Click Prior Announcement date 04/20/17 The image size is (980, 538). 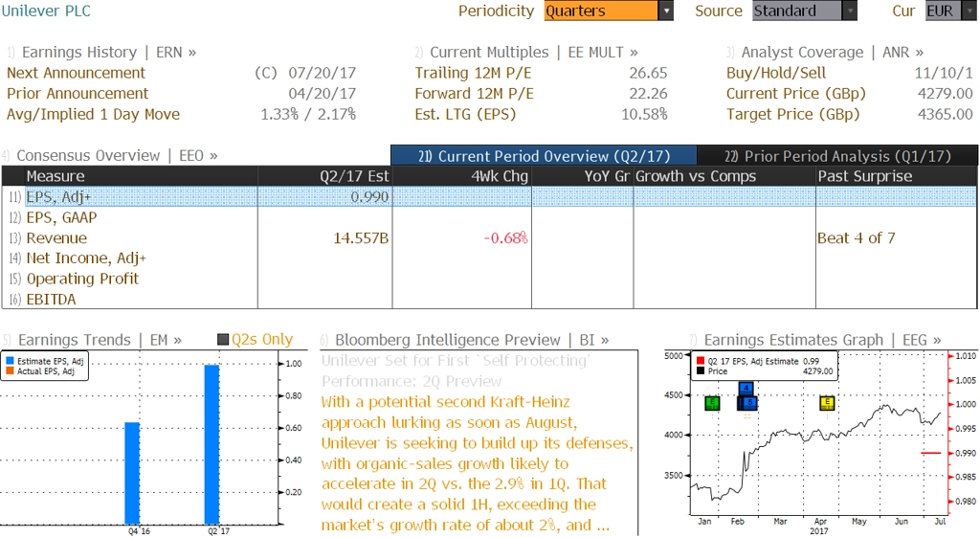pos(322,94)
